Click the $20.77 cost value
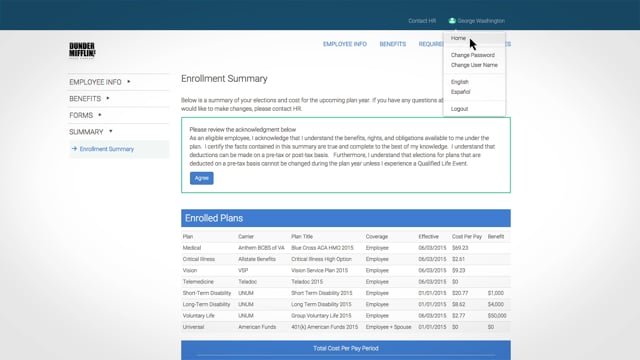This screenshot has width=640, height=360. point(460,293)
